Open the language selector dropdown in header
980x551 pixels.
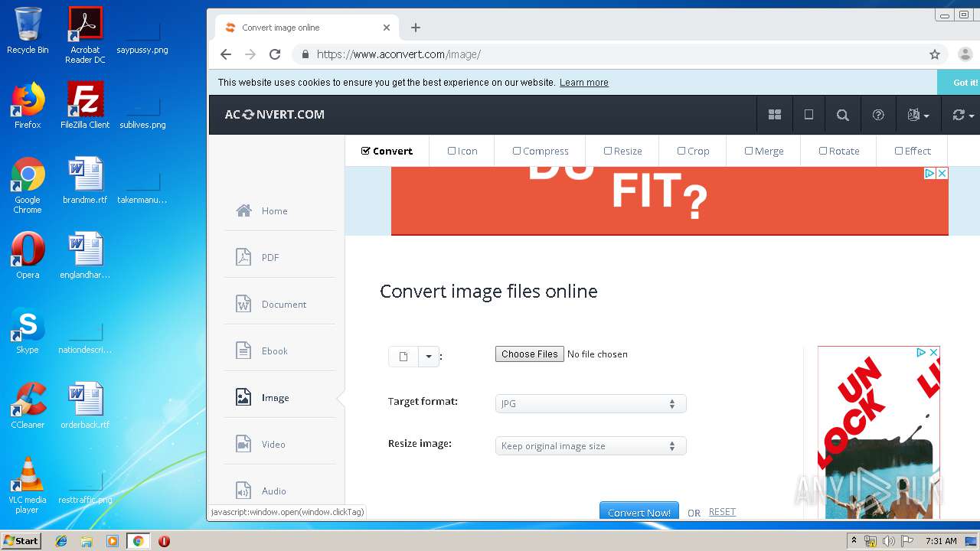[918, 115]
